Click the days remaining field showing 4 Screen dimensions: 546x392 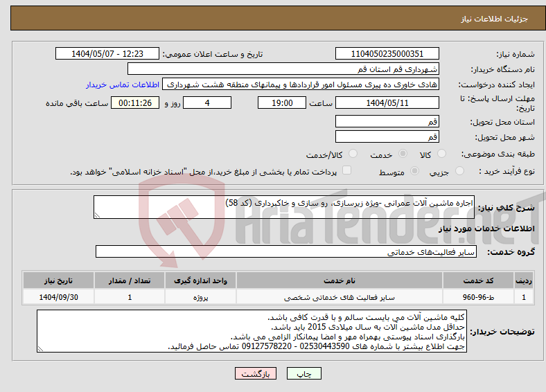207,103
